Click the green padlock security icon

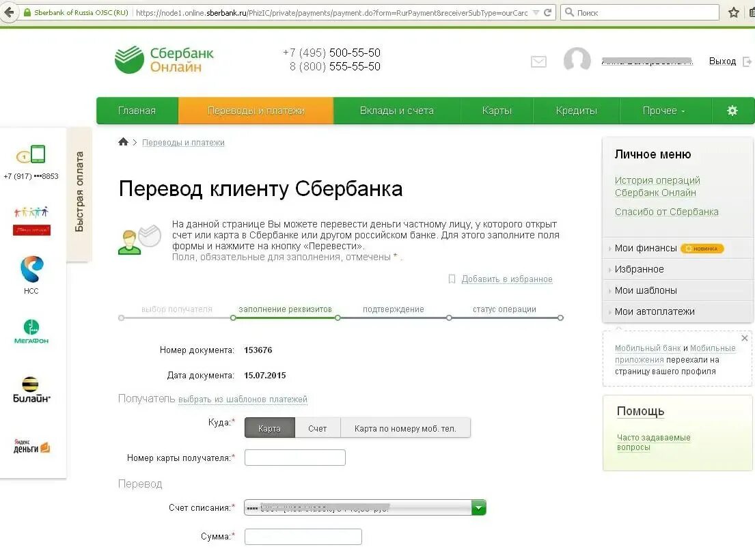(27, 12)
